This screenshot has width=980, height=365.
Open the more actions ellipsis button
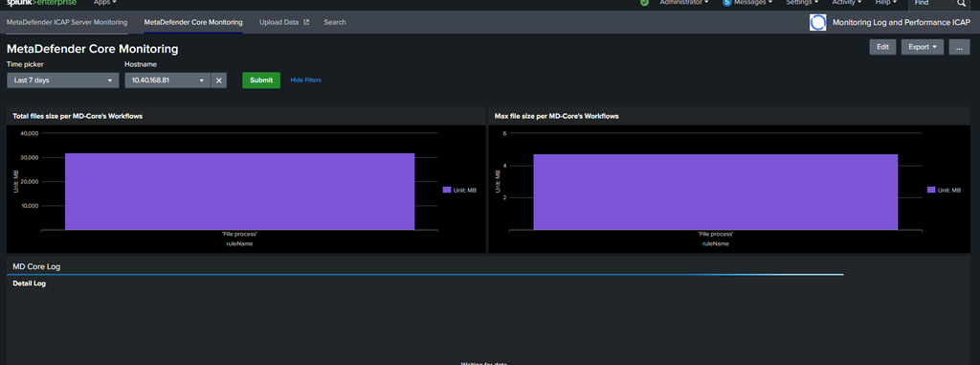coord(959,47)
